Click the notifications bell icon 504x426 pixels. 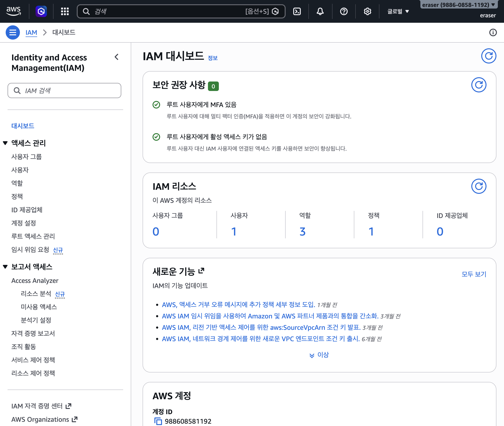[x=320, y=11]
